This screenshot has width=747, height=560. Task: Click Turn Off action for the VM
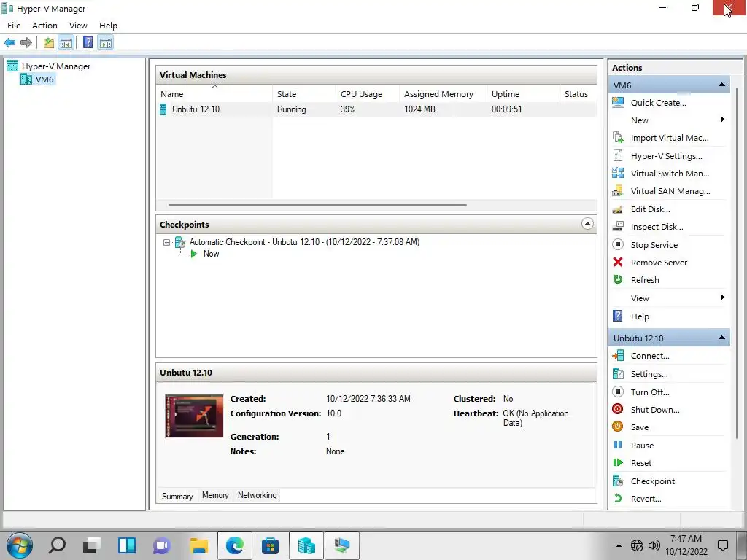(x=650, y=392)
